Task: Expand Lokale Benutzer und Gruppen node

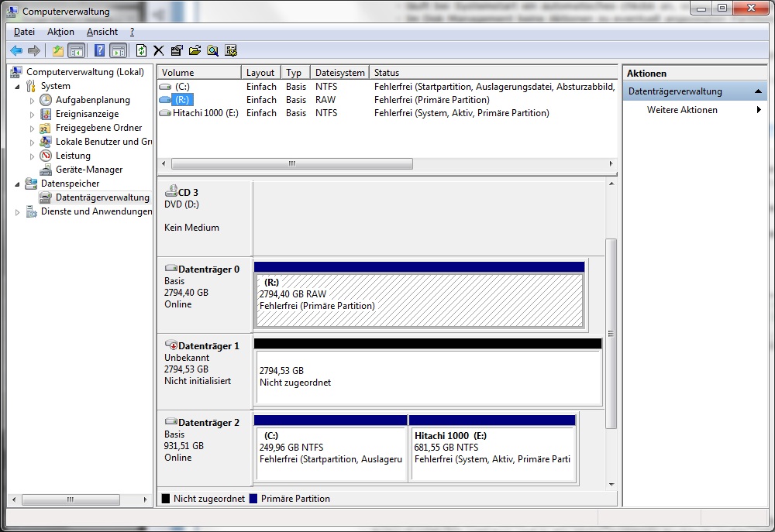Action: (x=32, y=142)
